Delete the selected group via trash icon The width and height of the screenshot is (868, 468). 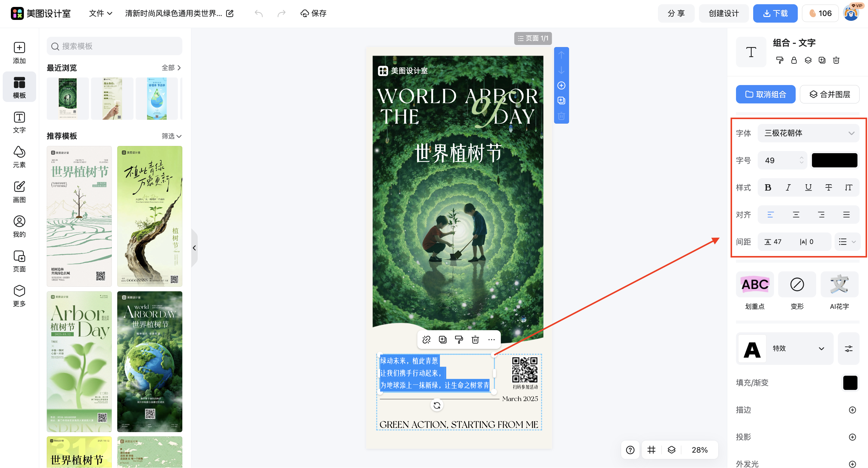point(836,60)
